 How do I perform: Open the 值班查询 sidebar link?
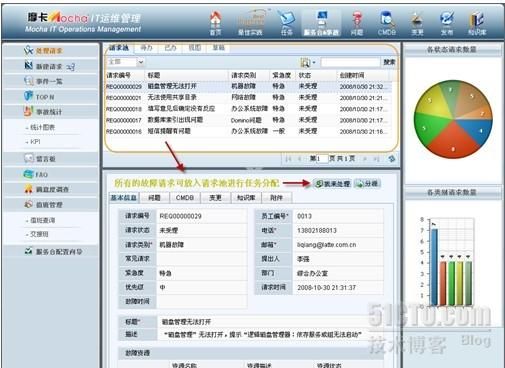[x=43, y=220]
